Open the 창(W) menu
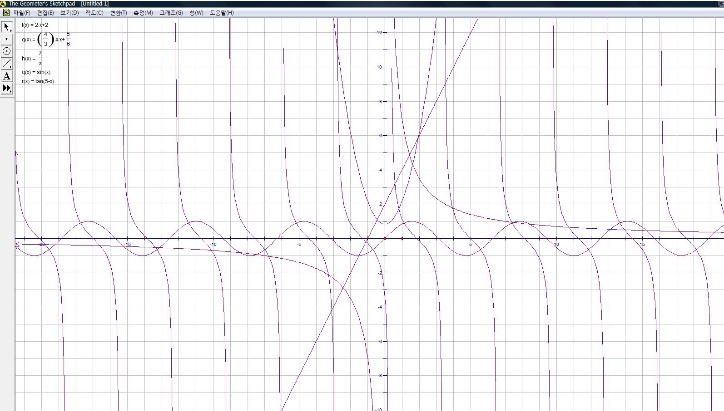The height and width of the screenshot is (411, 724). point(196,13)
